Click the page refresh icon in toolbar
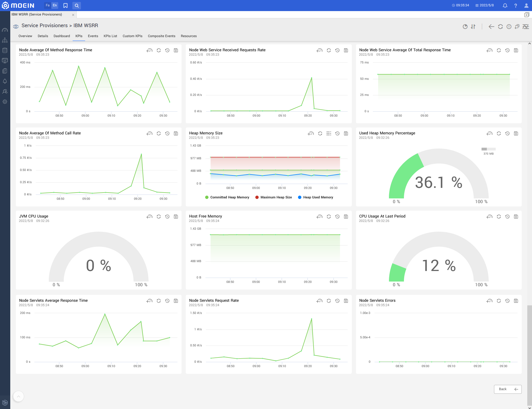This screenshot has height=409, width=532. [500, 27]
